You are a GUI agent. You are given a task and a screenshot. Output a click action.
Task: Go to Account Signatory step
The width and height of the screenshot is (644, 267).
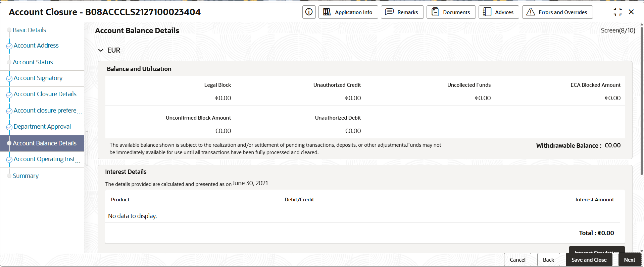38,78
